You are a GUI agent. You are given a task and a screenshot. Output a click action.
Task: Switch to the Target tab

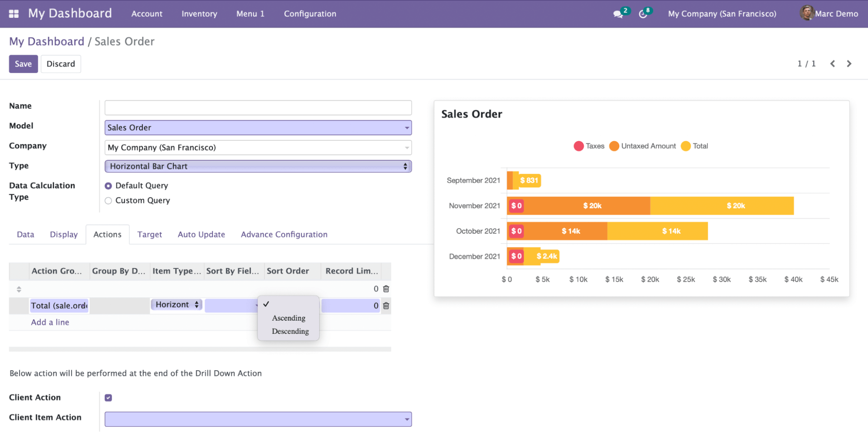[x=150, y=235]
